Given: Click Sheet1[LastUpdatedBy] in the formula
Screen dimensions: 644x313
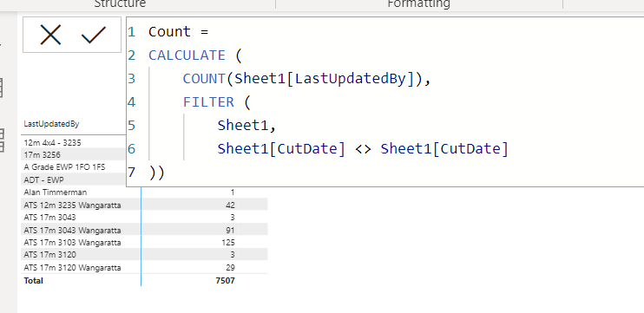Looking at the screenshot, I should click(x=324, y=78).
